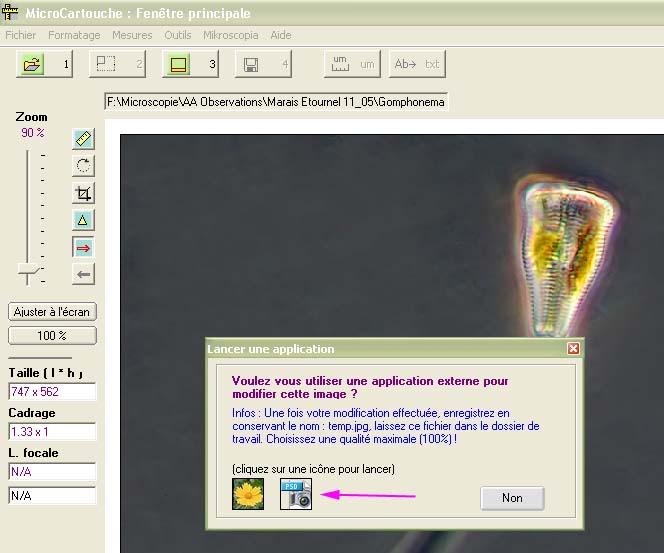
Task: Select the Zoom slider handle
Action: 28,270
